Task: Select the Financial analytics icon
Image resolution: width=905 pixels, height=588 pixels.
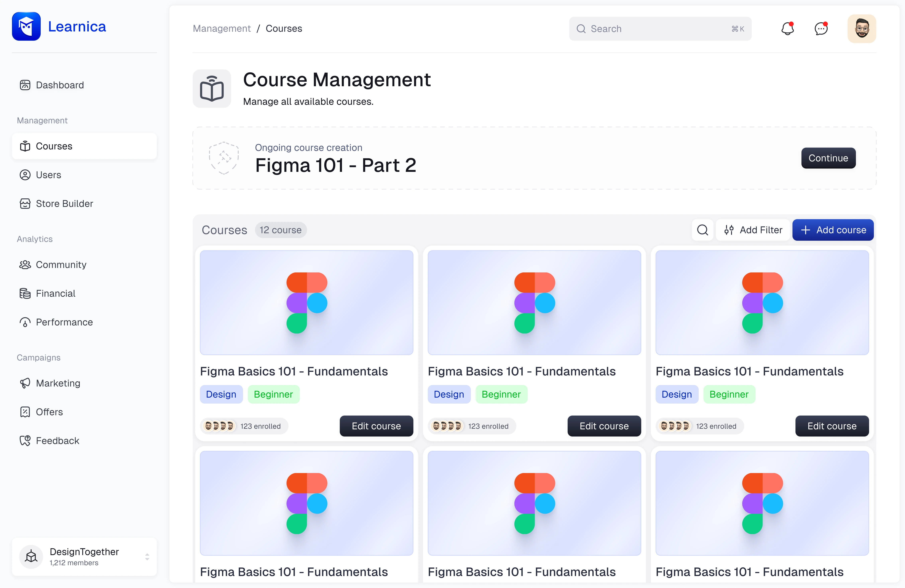Action: point(24,293)
